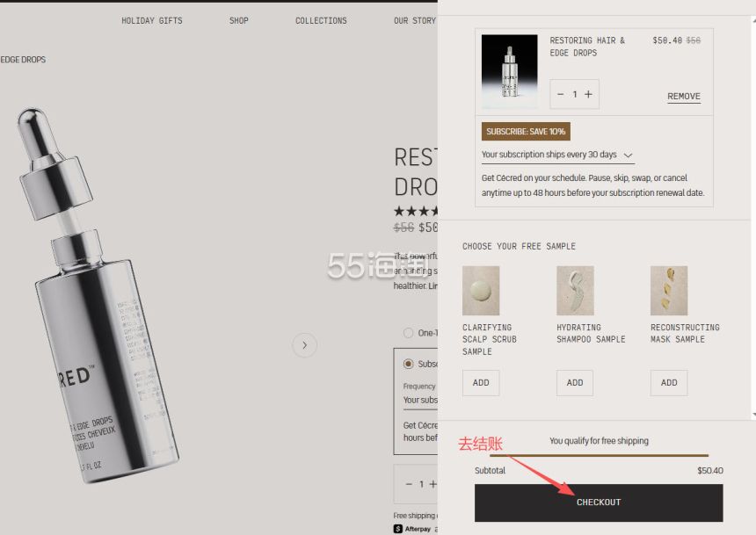Open the Collections menu

point(321,21)
